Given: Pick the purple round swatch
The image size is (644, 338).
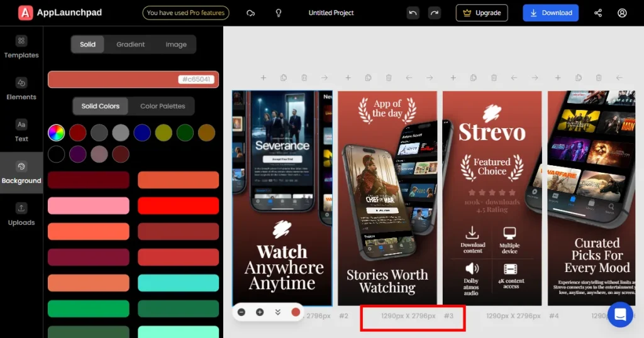Looking at the screenshot, I should [77, 154].
